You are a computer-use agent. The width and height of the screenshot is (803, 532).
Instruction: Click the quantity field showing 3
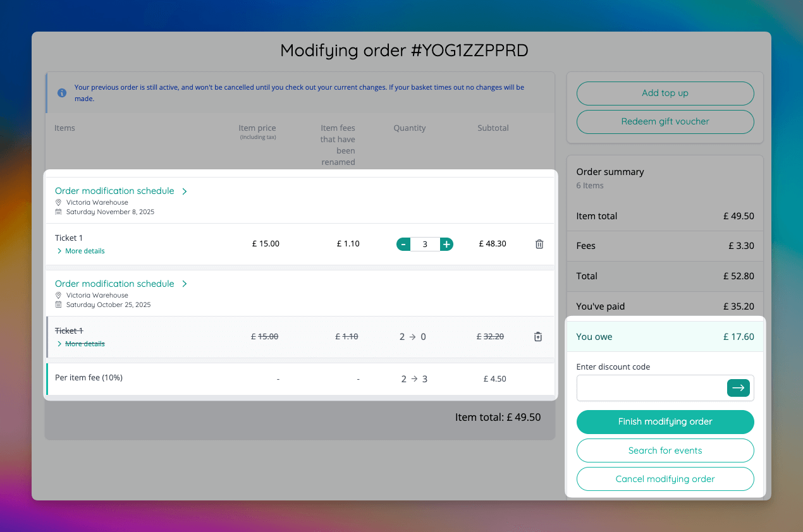pyautogui.click(x=425, y=244)
